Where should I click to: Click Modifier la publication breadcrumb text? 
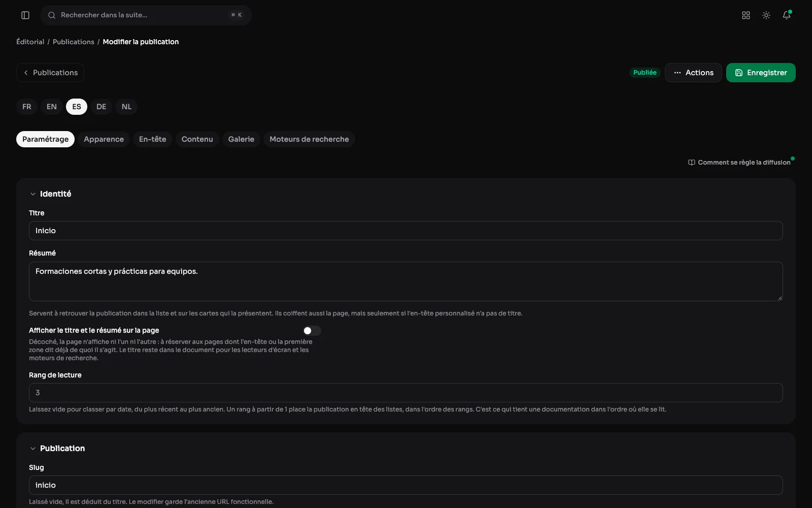coord(141,42)
